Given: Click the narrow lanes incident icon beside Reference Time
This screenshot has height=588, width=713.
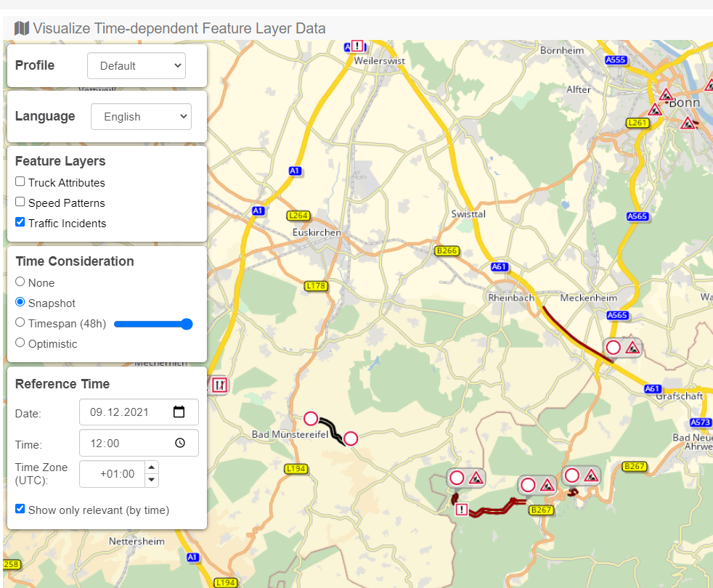Looking at the screenshot, I should pos(219,385).
